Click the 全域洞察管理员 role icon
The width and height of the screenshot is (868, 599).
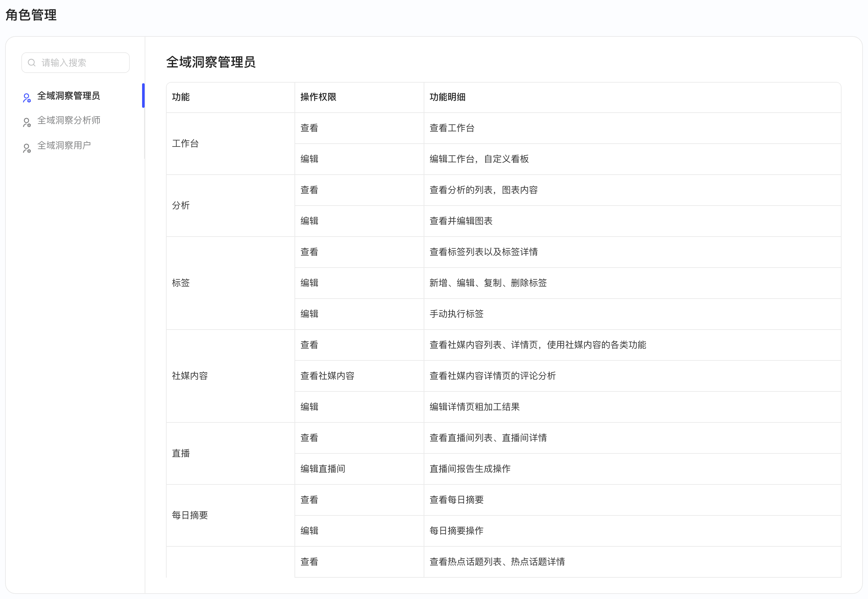[27, 98]
